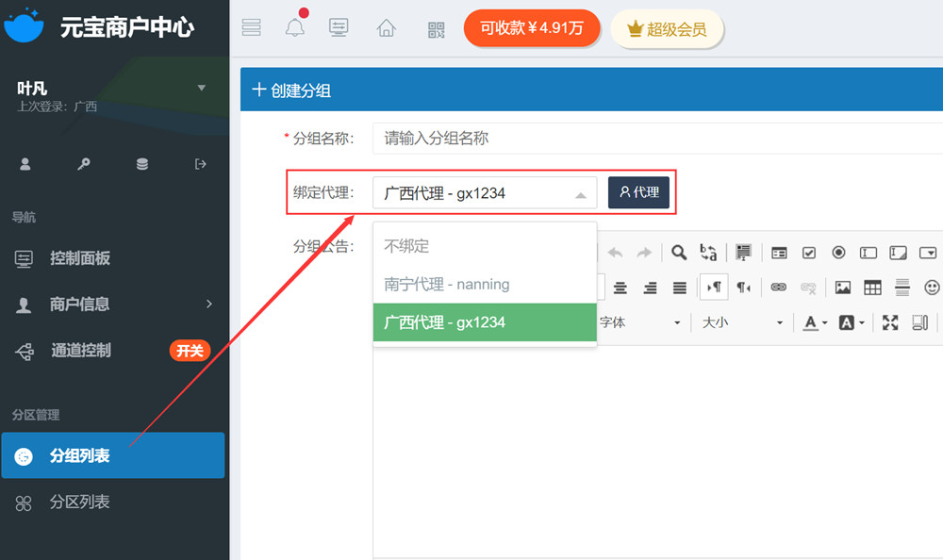This screenshot has height=560, width=943.
Task: Maximize the editor with the fullscreen icon
Action: tap(890, 322)
